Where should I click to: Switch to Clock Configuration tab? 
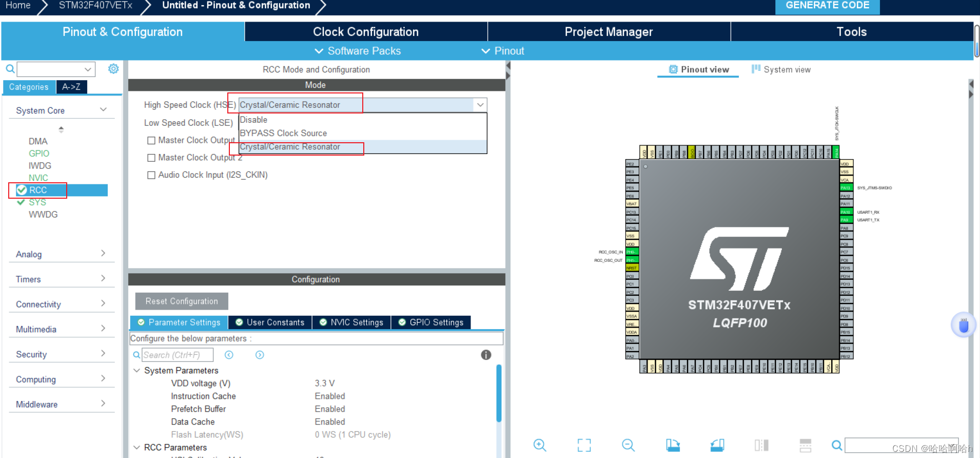(x=365, y=32)
